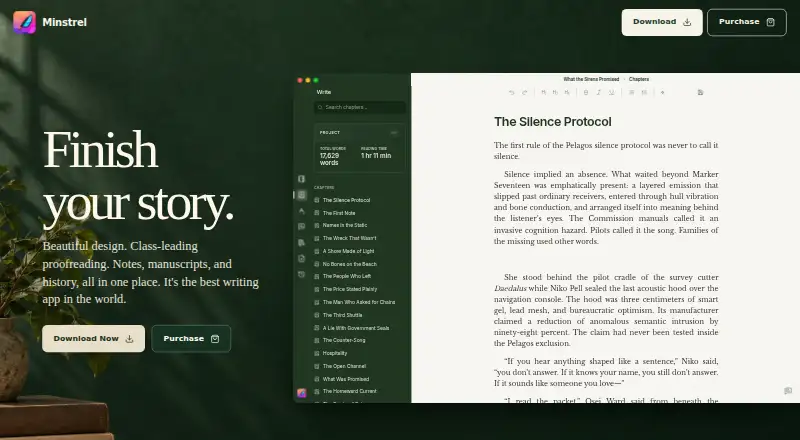Viewport: 800px width, 440px height.
Task: Open chapter The First Note
Action: click(359, 213)
